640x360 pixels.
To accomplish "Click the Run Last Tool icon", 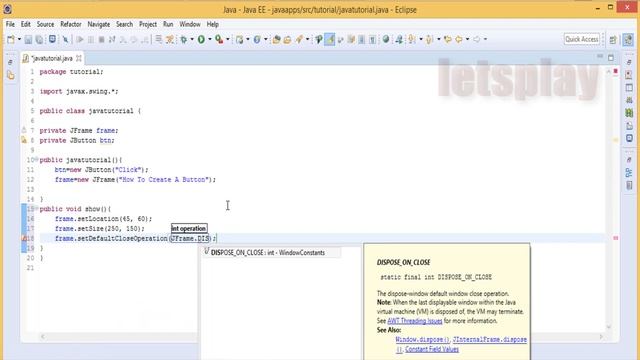I will [x=219, y=40].
